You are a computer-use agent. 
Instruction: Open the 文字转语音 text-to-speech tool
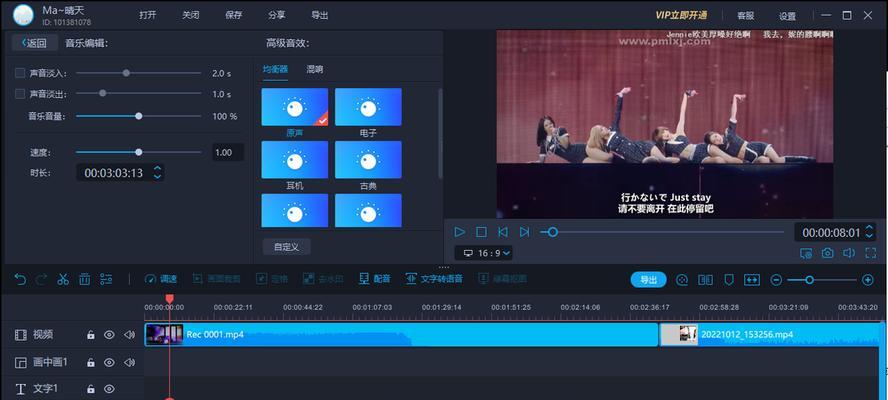[434, 279]
